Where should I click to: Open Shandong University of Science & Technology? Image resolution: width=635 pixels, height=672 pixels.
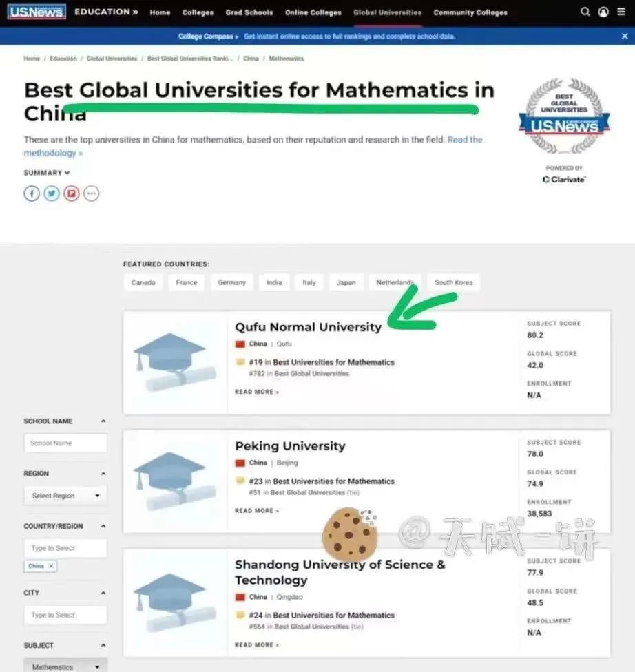pos(340,572)
